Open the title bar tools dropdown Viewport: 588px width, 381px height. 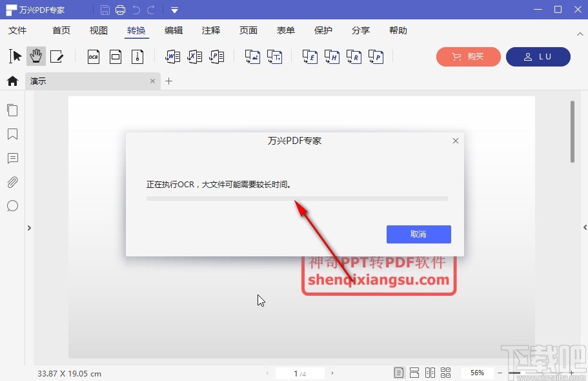(x=174, y=10)
